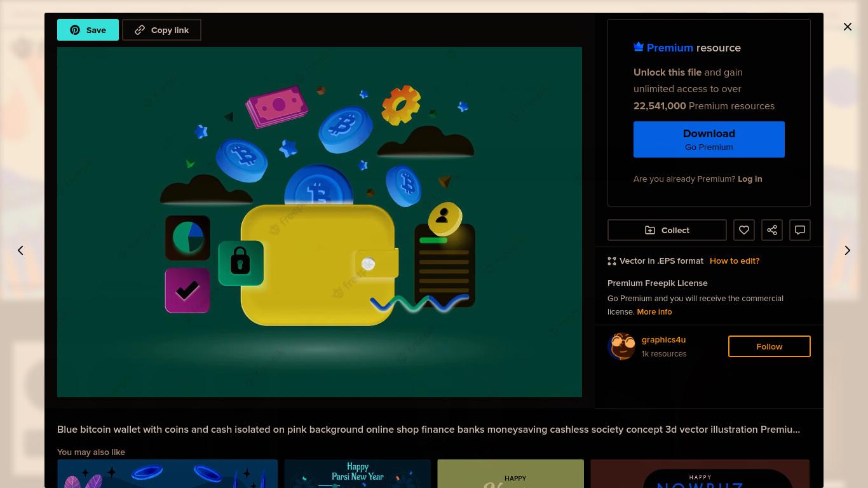Viewport: 868px width, 488px height.
Task: Click the Premium crown icon
Action: [639, 47]
